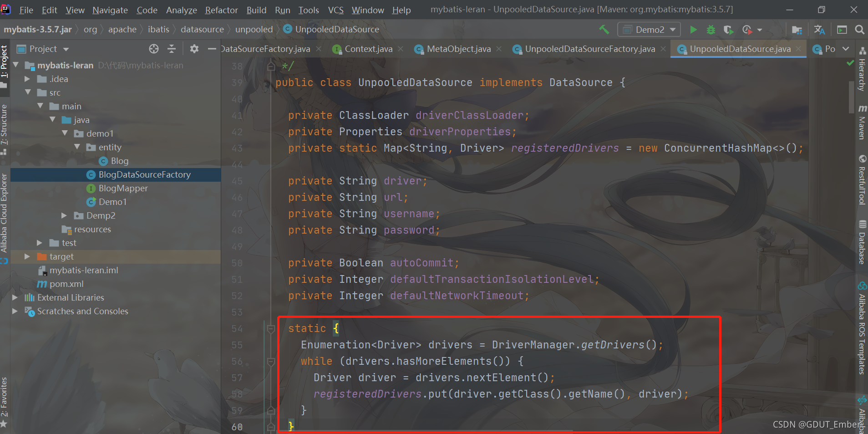Click the unpooled breadcrumb
This screenshot has height=434, width=868.
pyautogui.click(x=254, y=30)
